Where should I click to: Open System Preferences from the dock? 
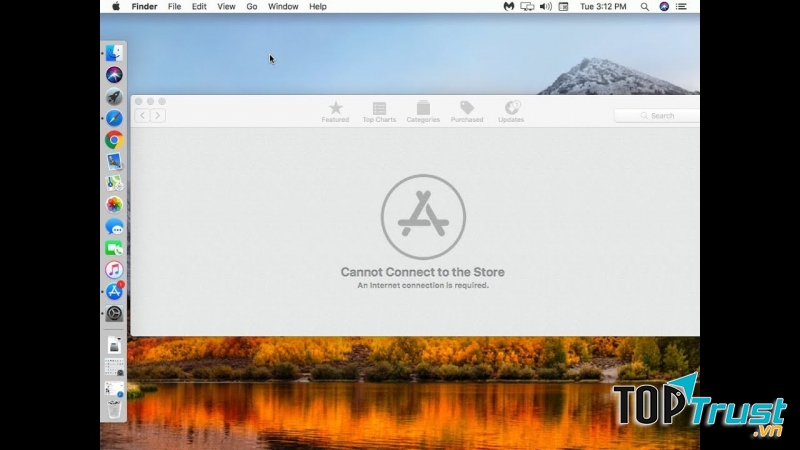point(114,313)
